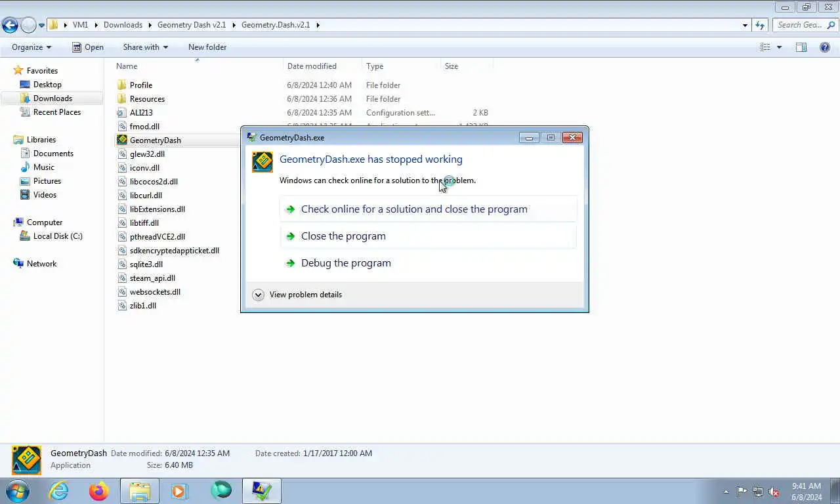Choose Debug the program in crash dialog
This screenshot has height=504, width=840.
pyautogui.click(x=429, y=262)
